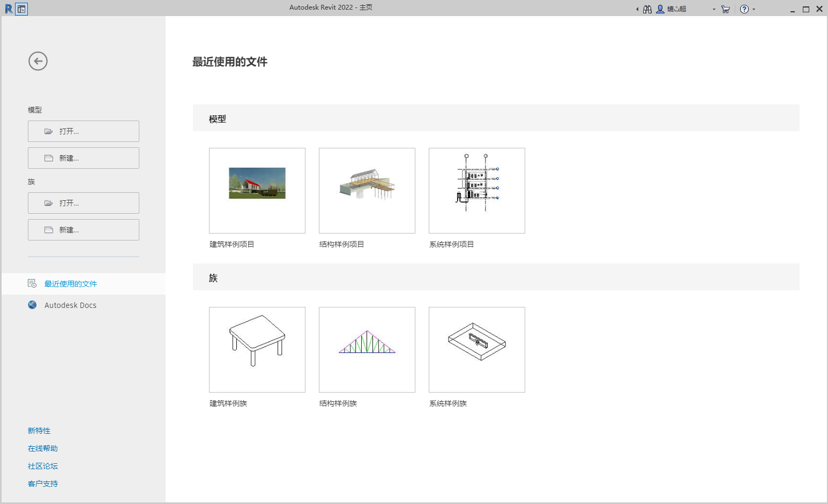Image resolution: width=828 pixels, height=504 pixels.
Task: Click the Help question mark icon
Action: [744, 9]
